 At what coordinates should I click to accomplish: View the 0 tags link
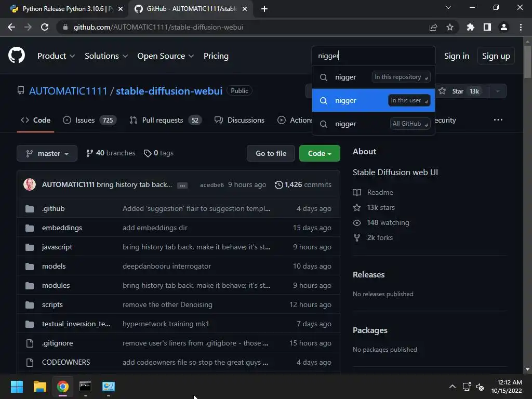point(158,153)
